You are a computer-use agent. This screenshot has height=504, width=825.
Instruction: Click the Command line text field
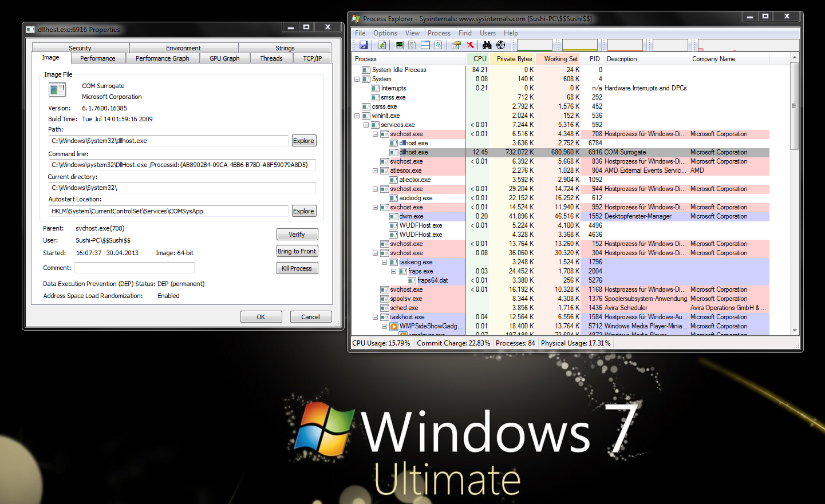click(182, 165)
